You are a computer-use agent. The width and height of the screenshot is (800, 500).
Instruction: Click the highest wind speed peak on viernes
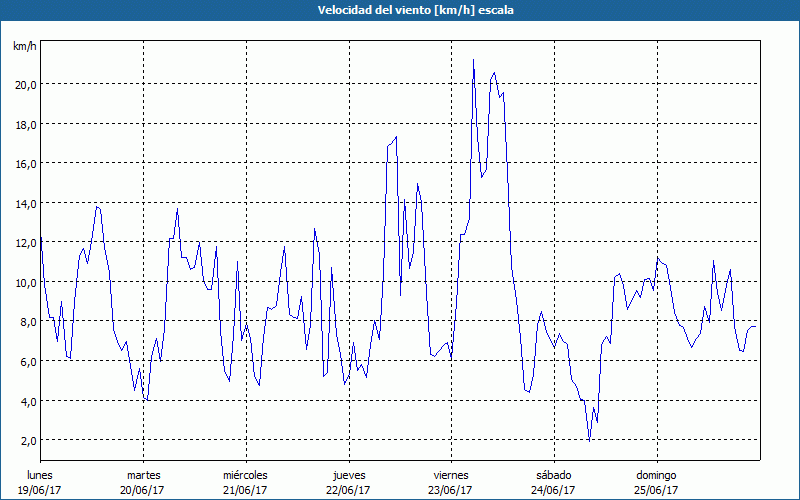pyautogui.click(x=473, y=60)
